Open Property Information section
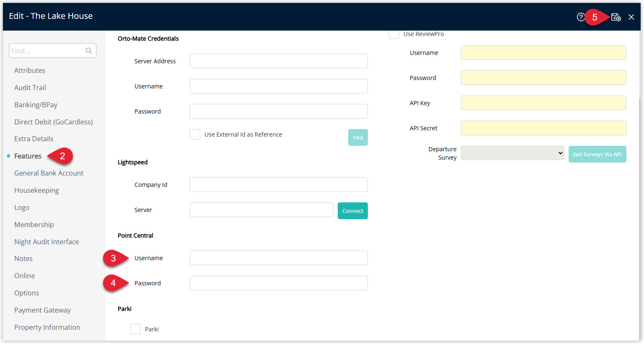 click(47, 327)
